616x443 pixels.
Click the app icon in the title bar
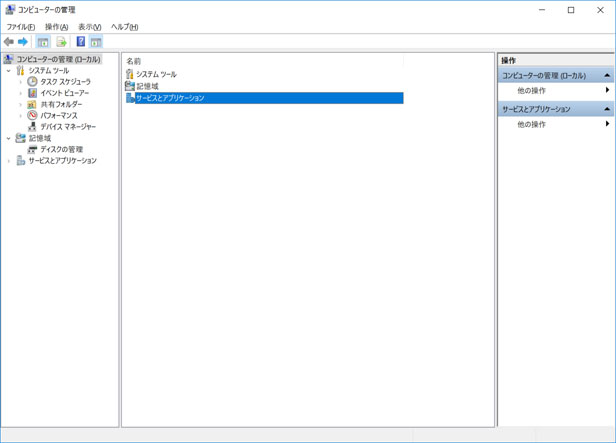(10, 10)
